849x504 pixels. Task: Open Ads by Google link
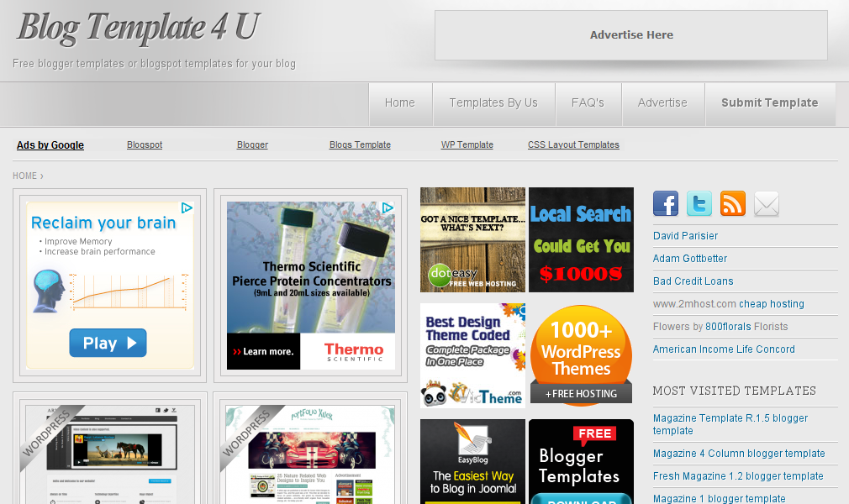[50, 145]
